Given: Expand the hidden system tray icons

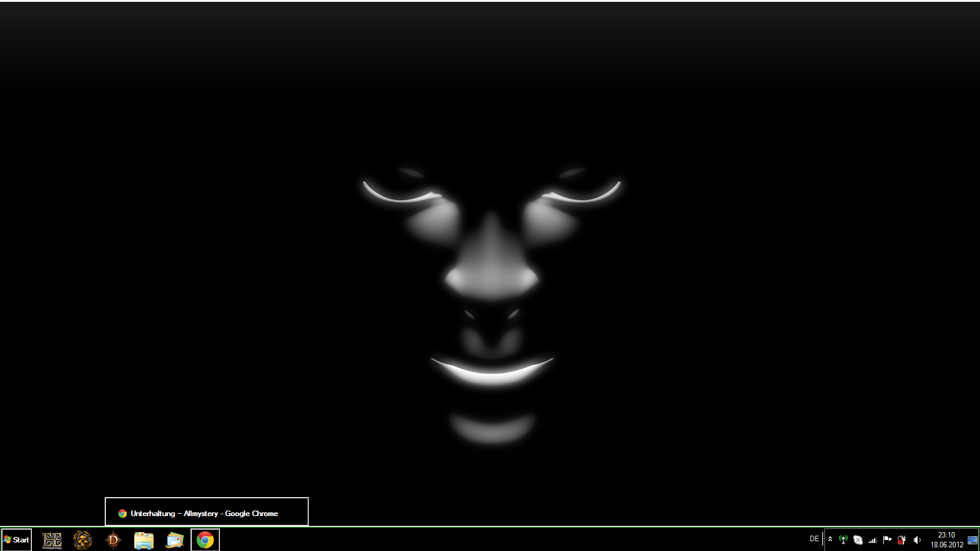Looking at the screenshot, I should [x=830, y=539].
